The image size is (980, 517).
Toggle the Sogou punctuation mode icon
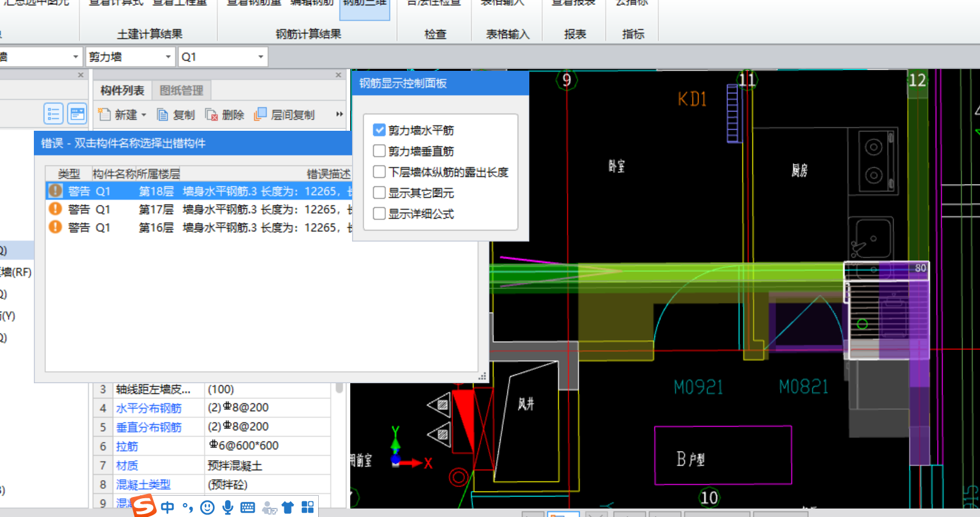point(188,507)
